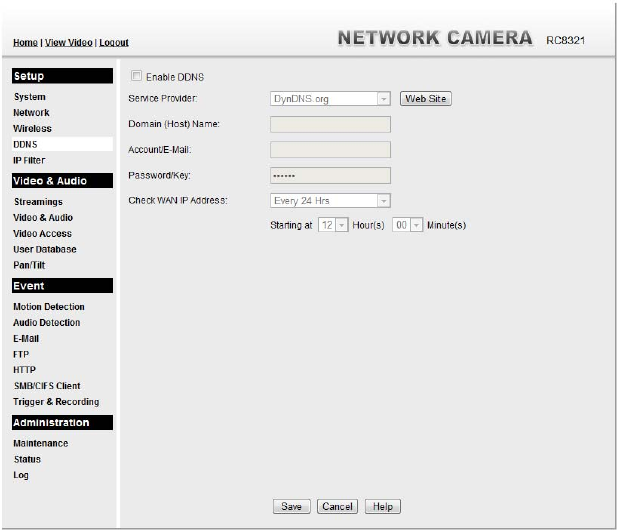Cancel the DDNS changes
This screenshot has width=617, height=530.
337,506
